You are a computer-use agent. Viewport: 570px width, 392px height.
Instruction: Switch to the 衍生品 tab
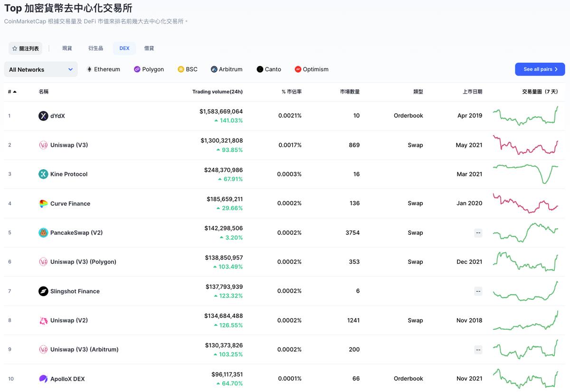[x=95, y=48]
